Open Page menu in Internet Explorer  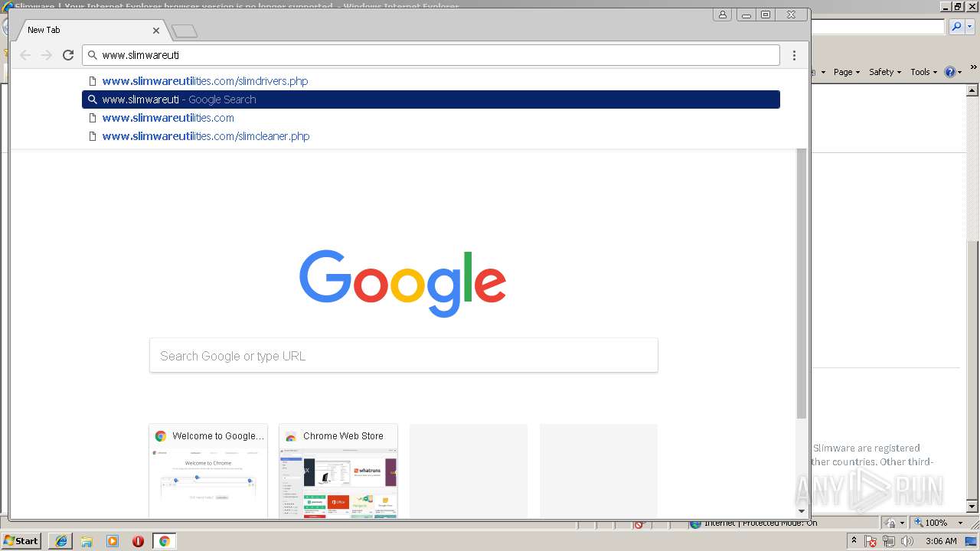point(846,72)
